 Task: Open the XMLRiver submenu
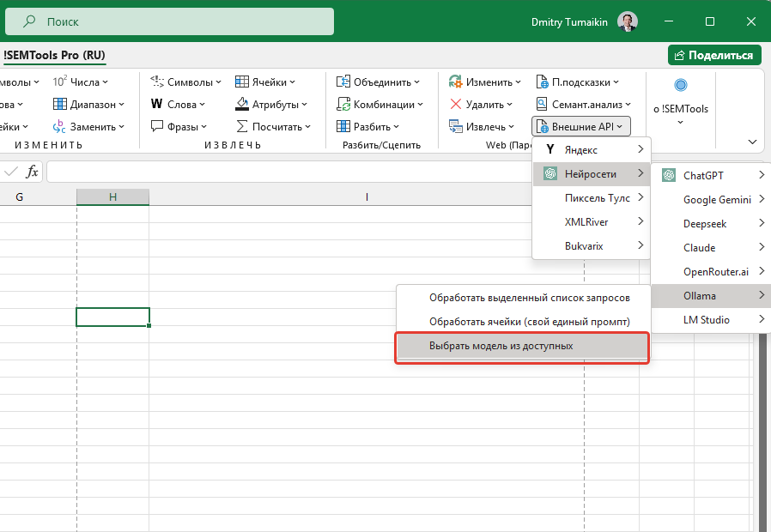(x=592, y=221)
